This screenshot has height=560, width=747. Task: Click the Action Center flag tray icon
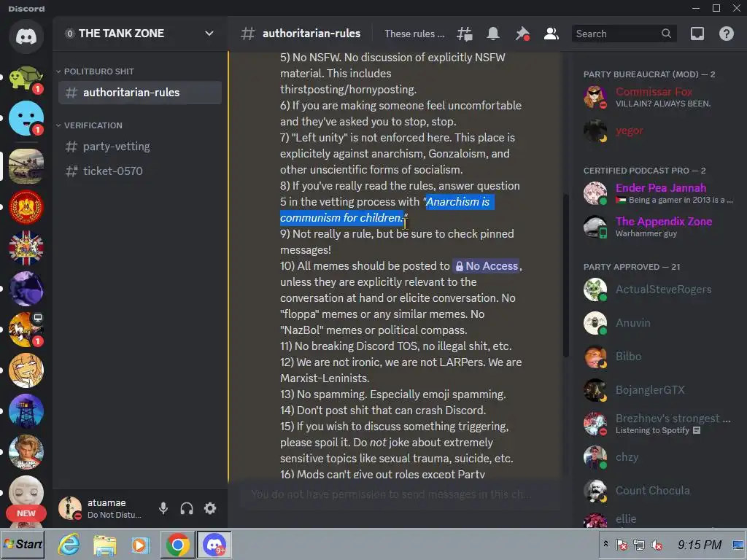(622, 545)
